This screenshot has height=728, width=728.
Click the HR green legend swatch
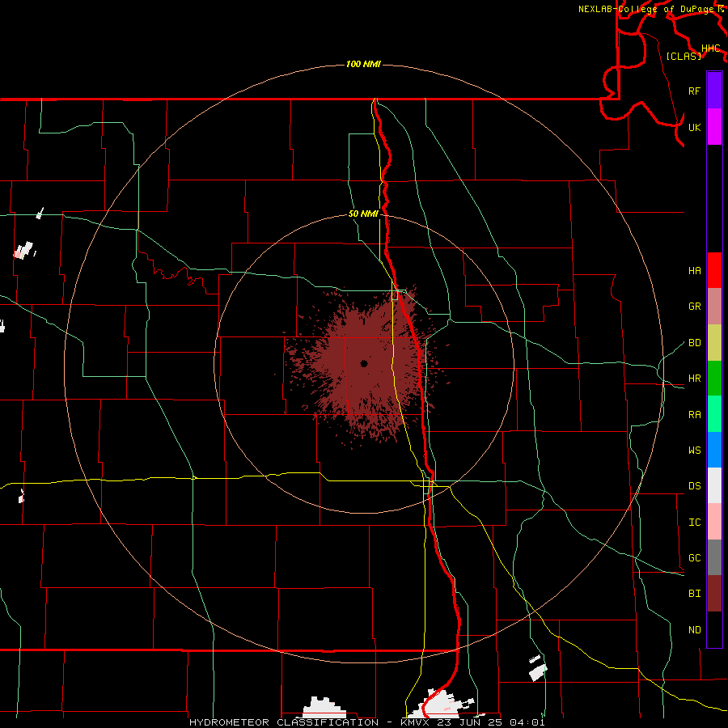pyautogui.click(x=714, y=379)
